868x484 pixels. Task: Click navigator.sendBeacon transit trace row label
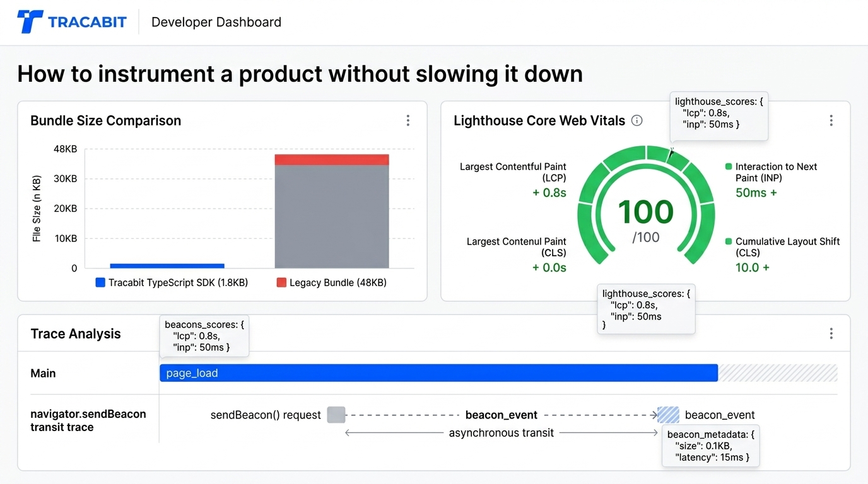point(88,420)
